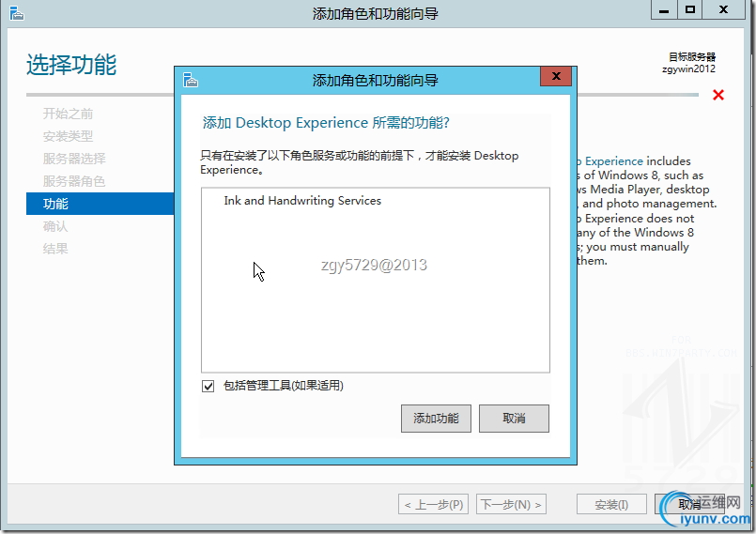Screen dimensions: 756x534
Task: Click the wizard icon in the dialog title bar
Action: 191,80
